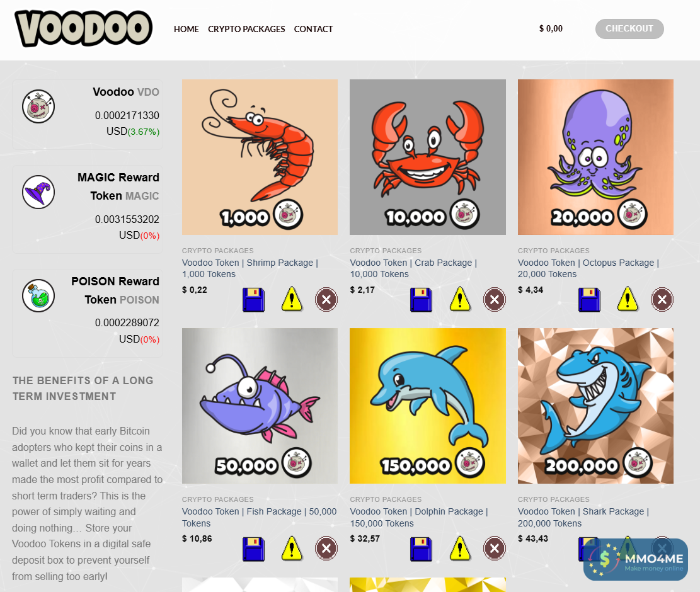700x592 pixels.
Task: Click the red X icon under Dolphin Package
Action: point(494,549)
